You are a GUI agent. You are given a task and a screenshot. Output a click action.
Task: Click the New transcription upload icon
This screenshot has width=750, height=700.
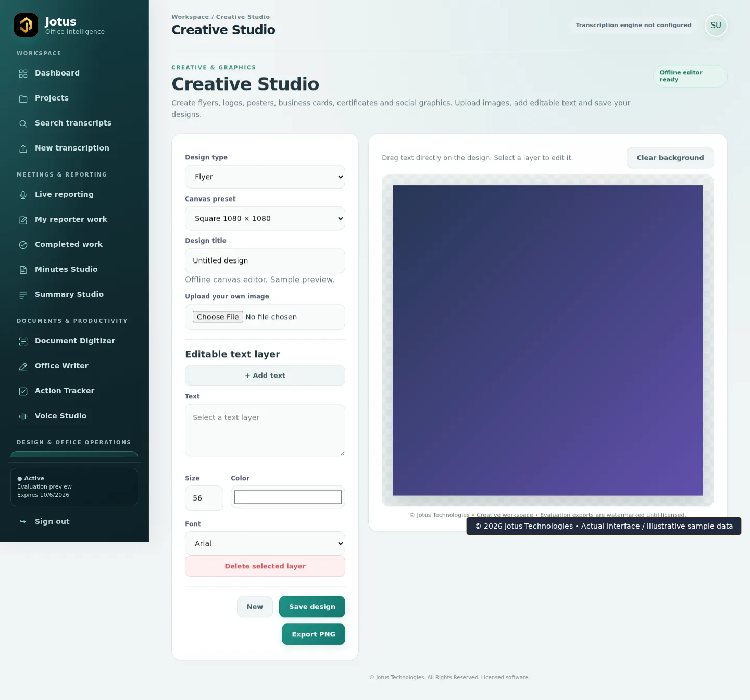(x=23, y=148)
